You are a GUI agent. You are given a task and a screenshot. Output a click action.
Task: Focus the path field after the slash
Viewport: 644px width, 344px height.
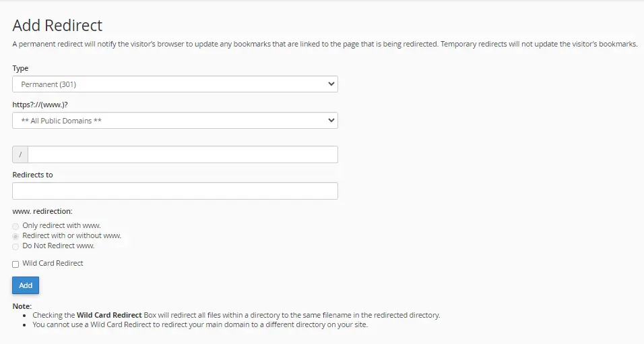182,154
